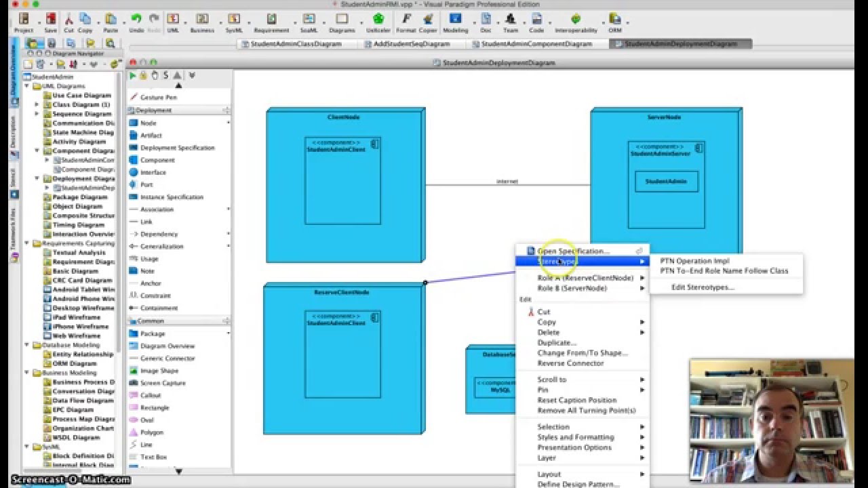Screen dimensions: 868x488
Task: Collapse the Common palette section header
Action: click(x=179, y=321)
